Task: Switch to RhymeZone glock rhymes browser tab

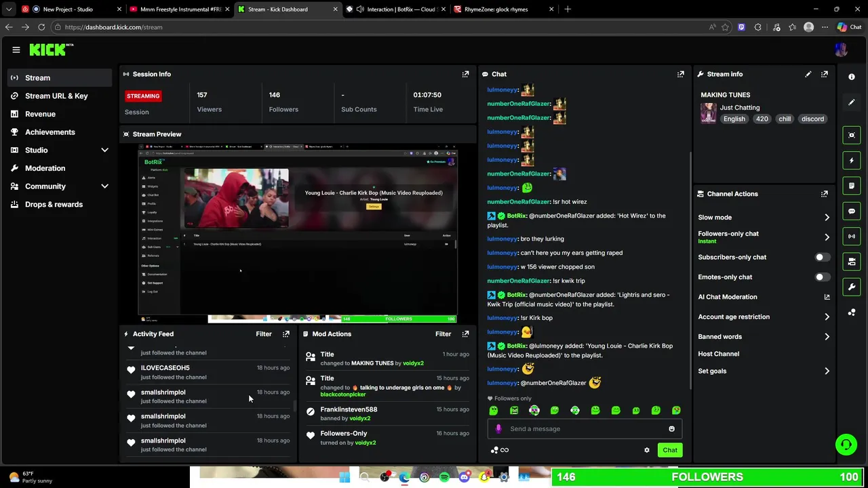Action: click(x=504, y=9)
